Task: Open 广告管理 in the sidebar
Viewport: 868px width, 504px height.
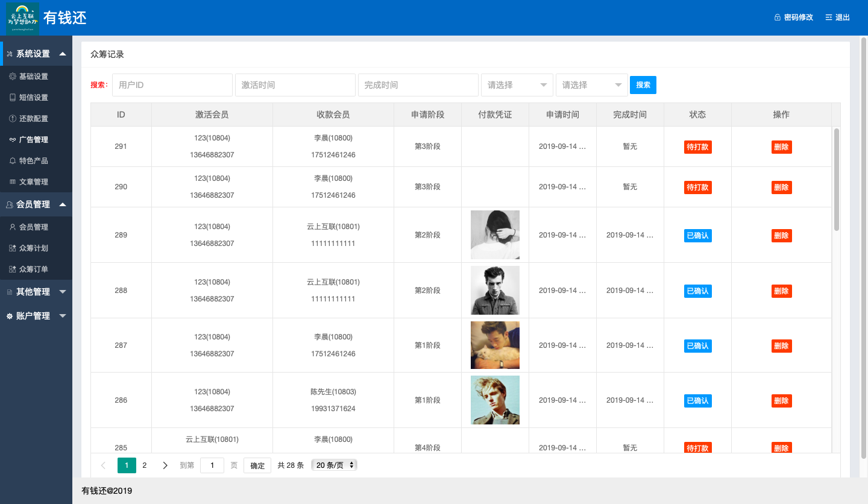Action: pos(34,140)
